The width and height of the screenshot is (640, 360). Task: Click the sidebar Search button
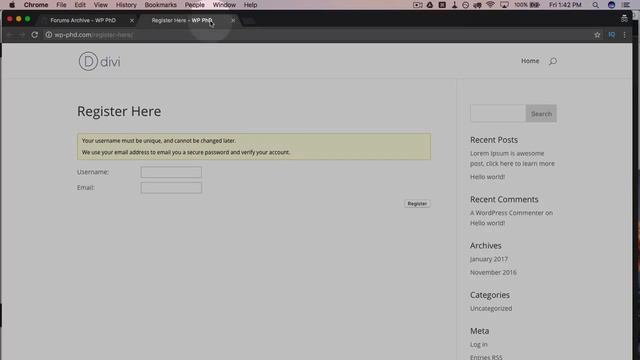coord(541,113)
